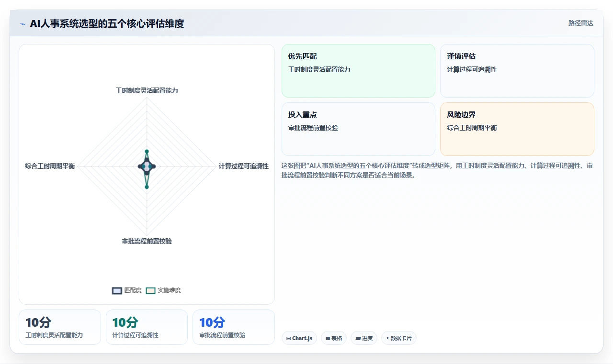Select the Chart.js tag chip
This screenshot has height=364, width=613.
coord(299,338)
